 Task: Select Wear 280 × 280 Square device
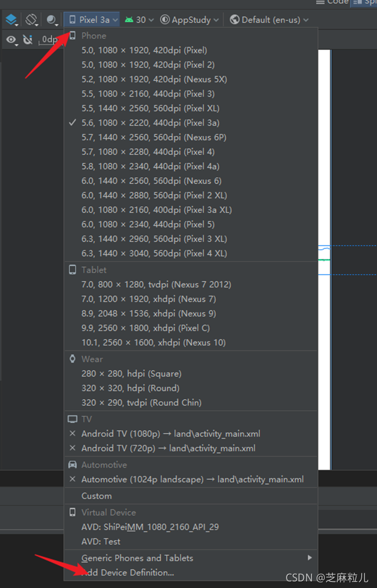click(191, 374)
